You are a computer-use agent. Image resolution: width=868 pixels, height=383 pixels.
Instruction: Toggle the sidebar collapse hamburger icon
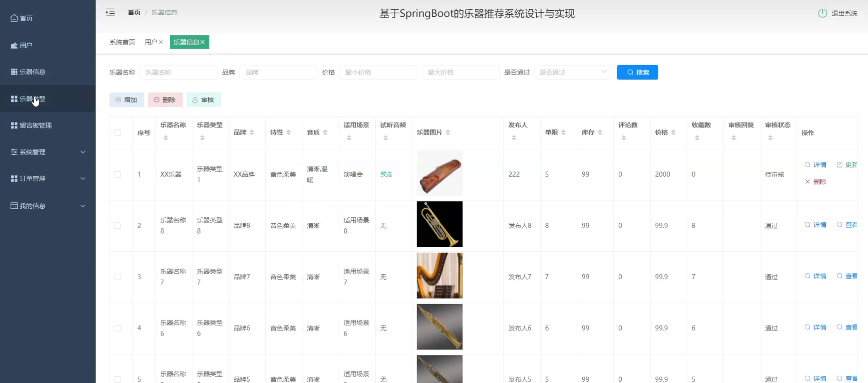[110, 12]
